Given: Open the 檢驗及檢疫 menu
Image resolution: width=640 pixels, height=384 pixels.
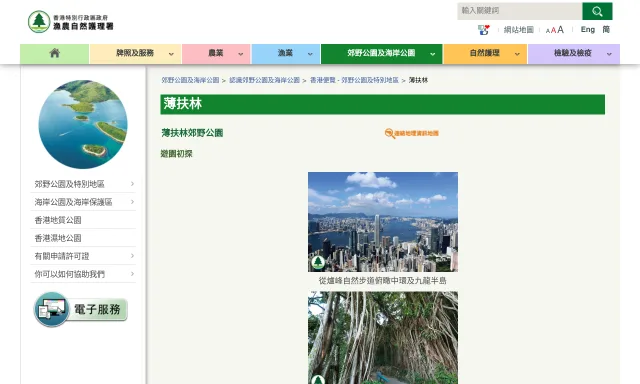Looking at the screenshot, I should click(x=573, y=54).
